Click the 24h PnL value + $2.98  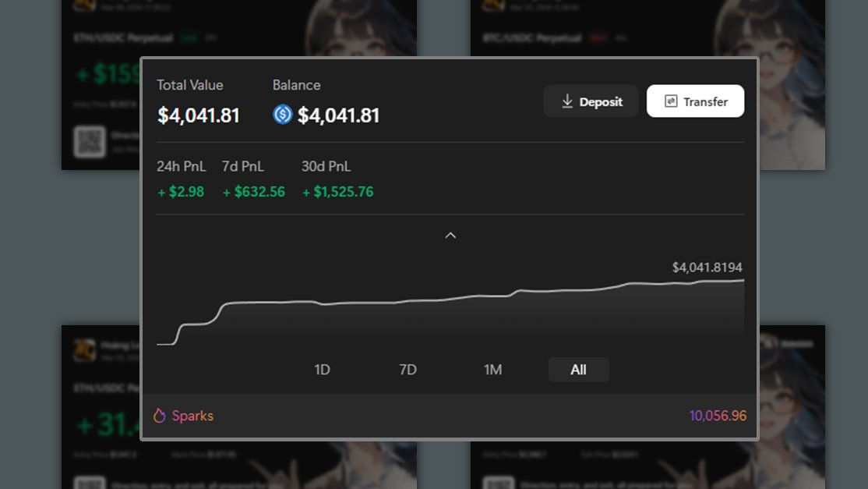pos(181,192)
